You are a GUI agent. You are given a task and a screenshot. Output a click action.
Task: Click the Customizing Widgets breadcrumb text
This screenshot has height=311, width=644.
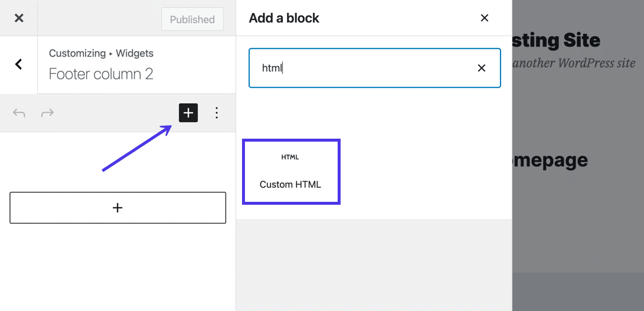tap(101, 53)
